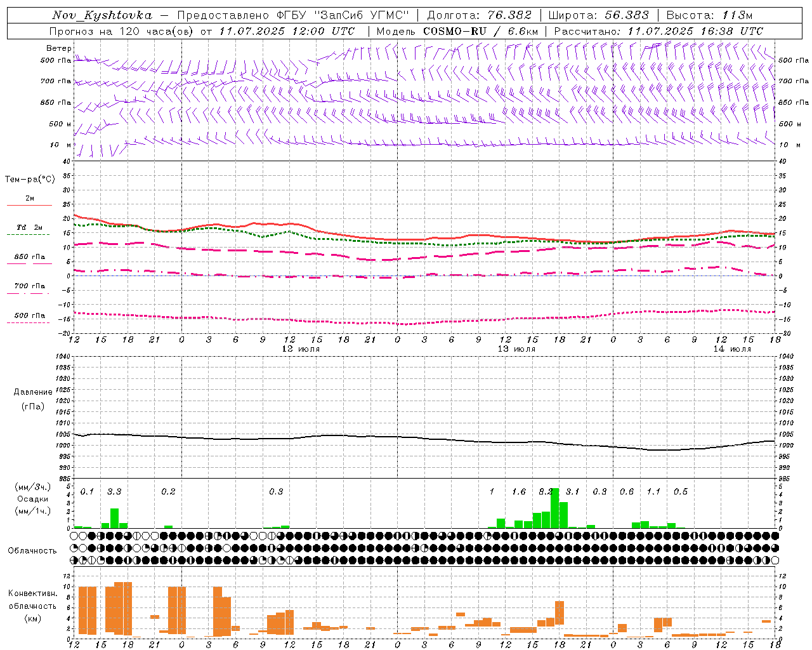
Task: Click the 3-hour precipitation value '0.1'
Action: pyautogui.click(x=87, y=491)
